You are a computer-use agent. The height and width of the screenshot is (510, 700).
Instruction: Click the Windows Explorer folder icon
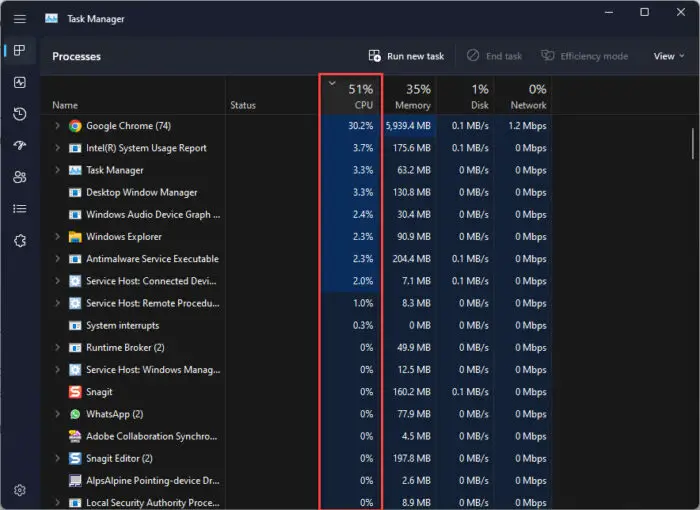[75, 237]
